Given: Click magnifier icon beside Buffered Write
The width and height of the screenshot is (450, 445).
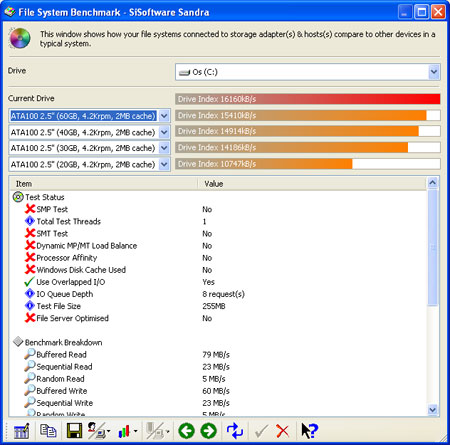Looking at the screenshot, I should pyautogui.click(x=30, y=390).
